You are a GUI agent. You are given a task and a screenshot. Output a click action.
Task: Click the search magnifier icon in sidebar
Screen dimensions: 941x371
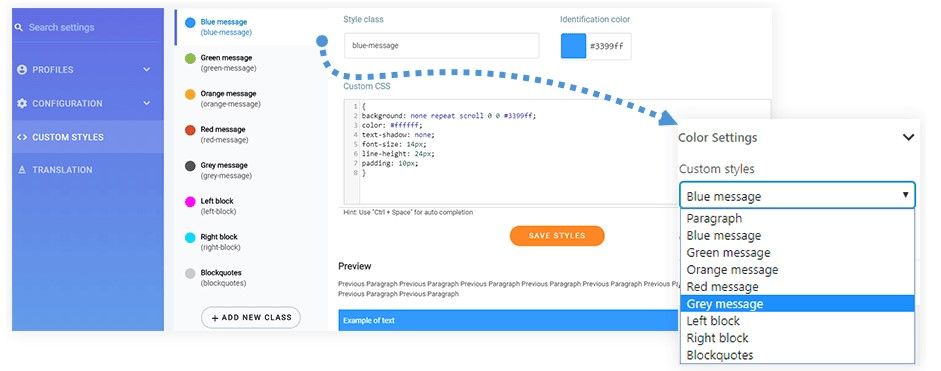tap(19, 28)
